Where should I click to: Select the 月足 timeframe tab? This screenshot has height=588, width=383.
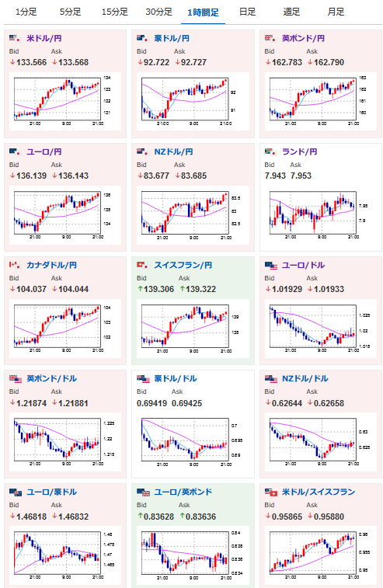336,12
